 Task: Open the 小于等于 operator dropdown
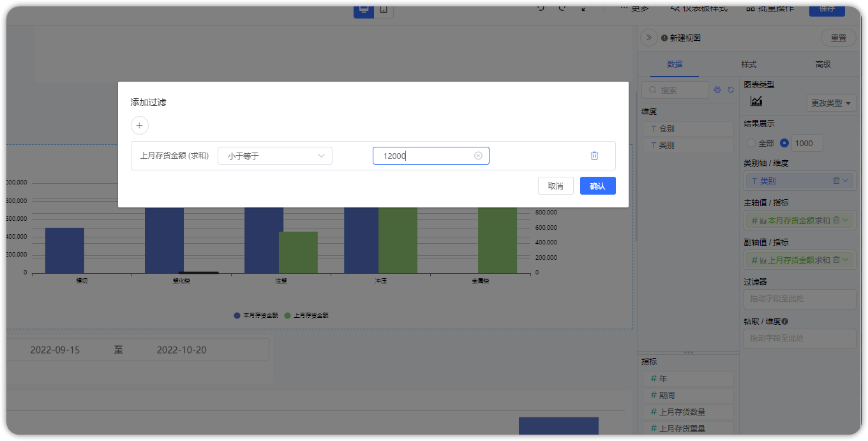coord(275,156)
